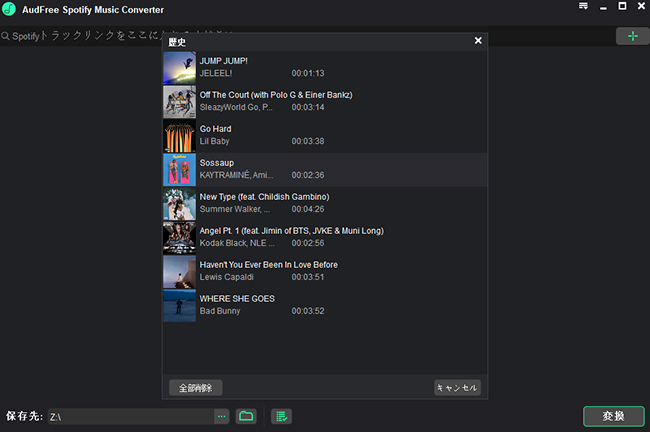This screenshot has width=650, height=432.
Task: Click the search magnifier icon
Action: [5, 36]
